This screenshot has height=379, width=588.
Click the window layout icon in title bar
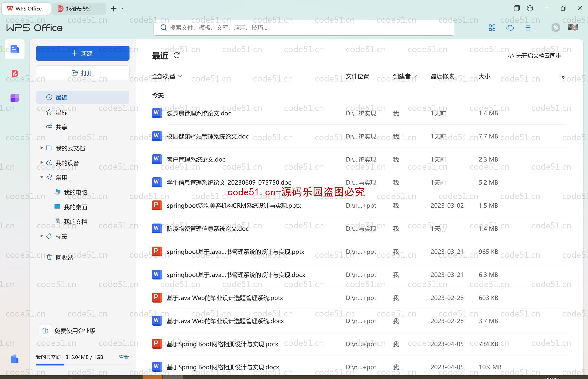pos(517,8)
